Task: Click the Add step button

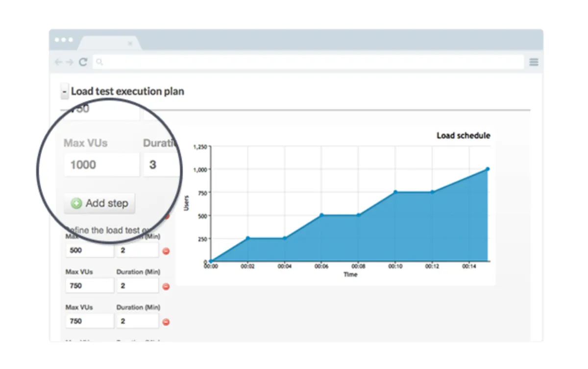Action: coord(99,203)
